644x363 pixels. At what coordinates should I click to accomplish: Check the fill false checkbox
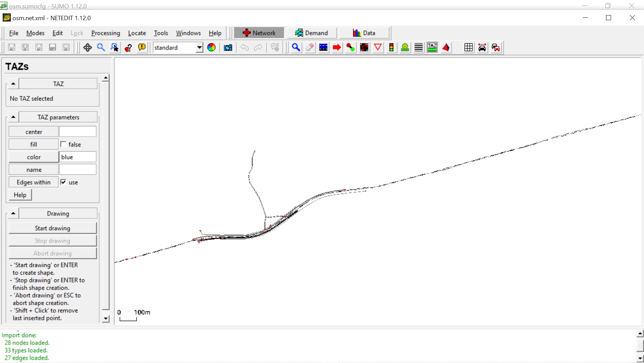[64, 144]
